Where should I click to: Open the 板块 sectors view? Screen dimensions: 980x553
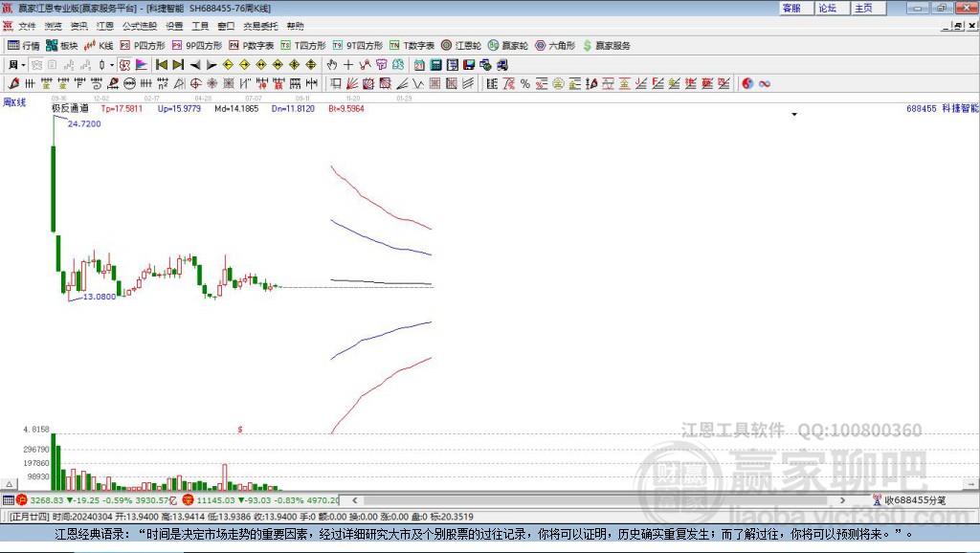(61, 46)
